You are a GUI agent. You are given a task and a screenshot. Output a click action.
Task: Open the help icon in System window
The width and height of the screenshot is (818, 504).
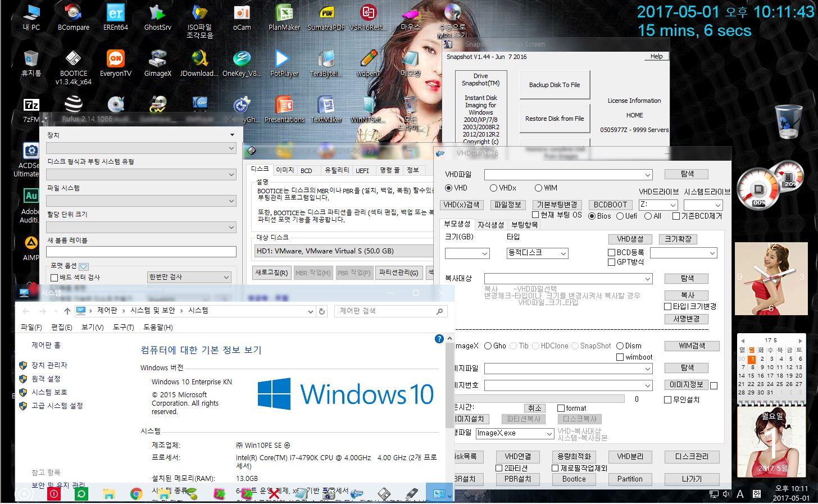[x=439, y=338]
